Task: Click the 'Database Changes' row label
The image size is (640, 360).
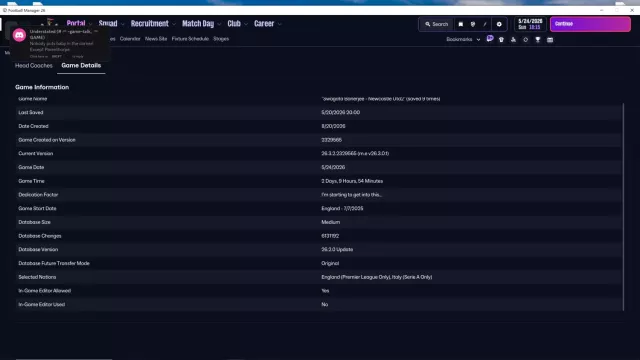Action: [40, 236]
